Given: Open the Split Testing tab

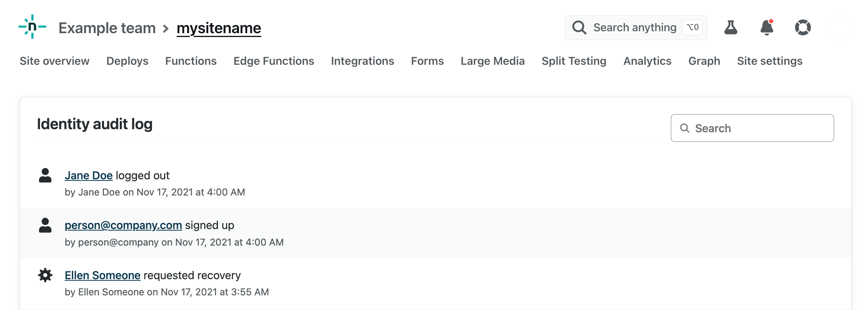Looking at the screenshot, I should tap(574, 61).
